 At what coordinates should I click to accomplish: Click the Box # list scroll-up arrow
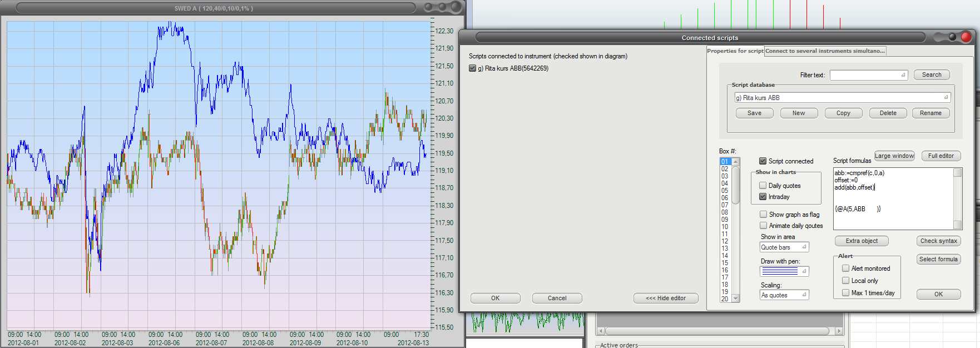[x=736, y=162]
